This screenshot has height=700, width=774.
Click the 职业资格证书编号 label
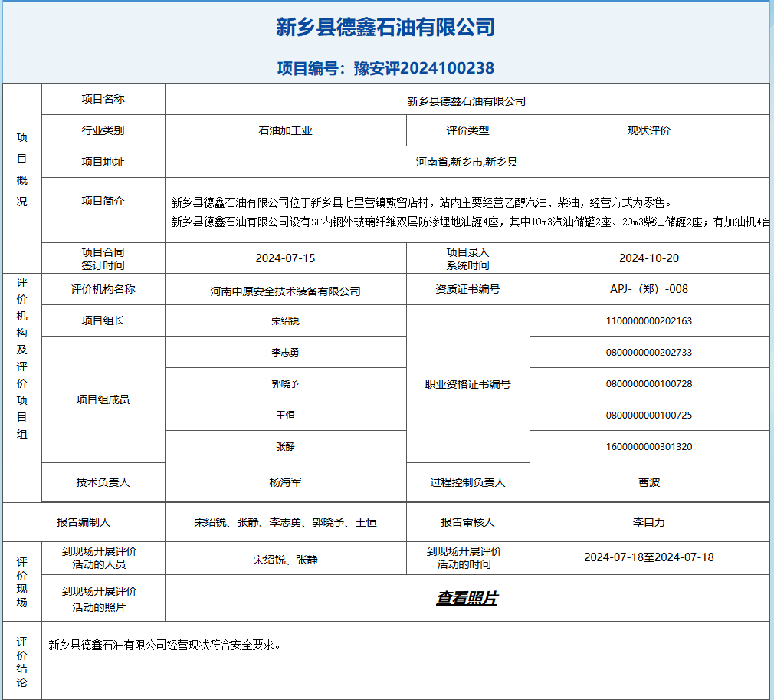(x=468, y=384)
